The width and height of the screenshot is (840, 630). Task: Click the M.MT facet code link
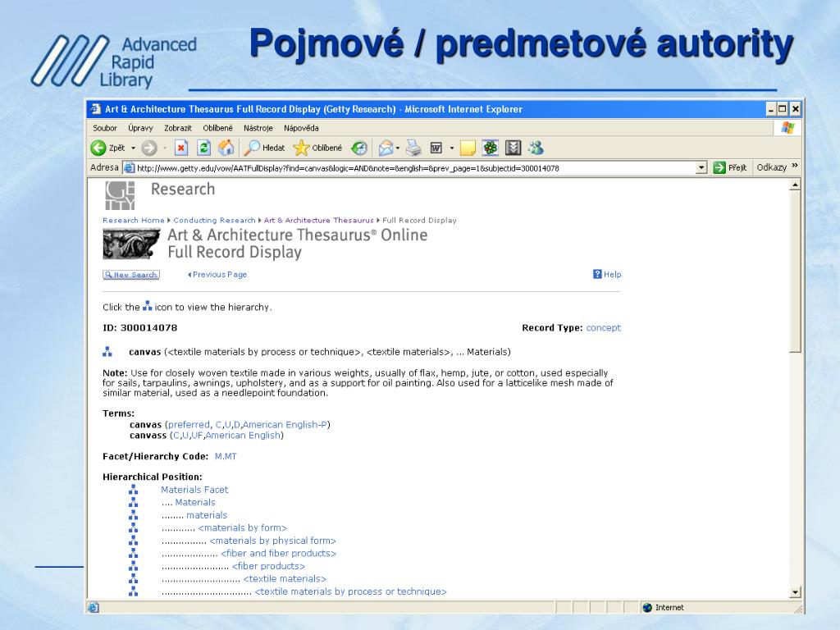pos(226,456)
